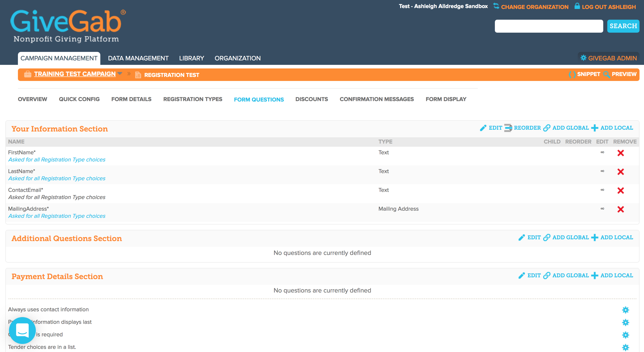Click the Snippet braces icon

point(572,74)
